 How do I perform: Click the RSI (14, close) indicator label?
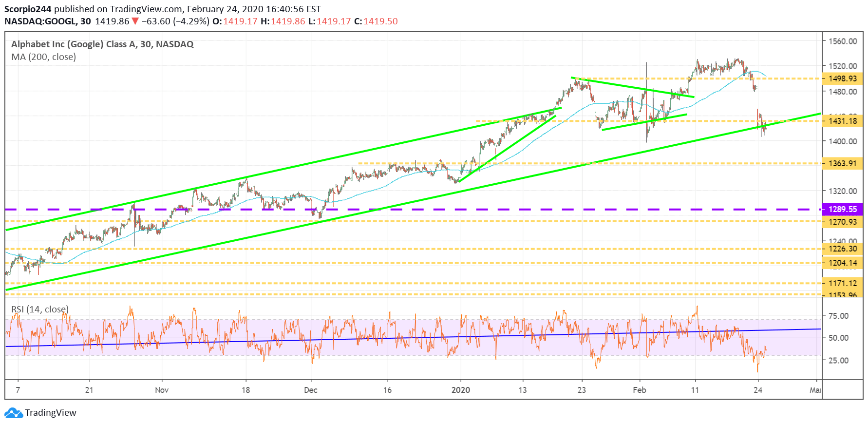pos(40,310)
